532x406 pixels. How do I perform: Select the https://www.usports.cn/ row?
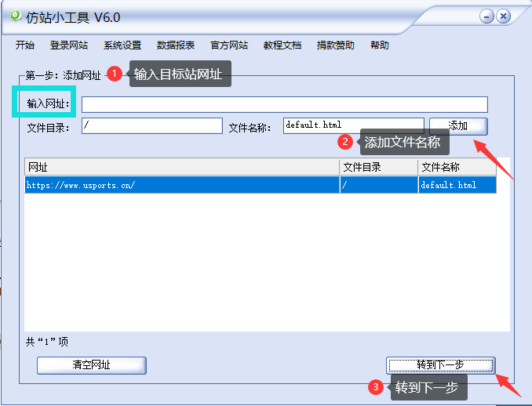click(261, 185)
